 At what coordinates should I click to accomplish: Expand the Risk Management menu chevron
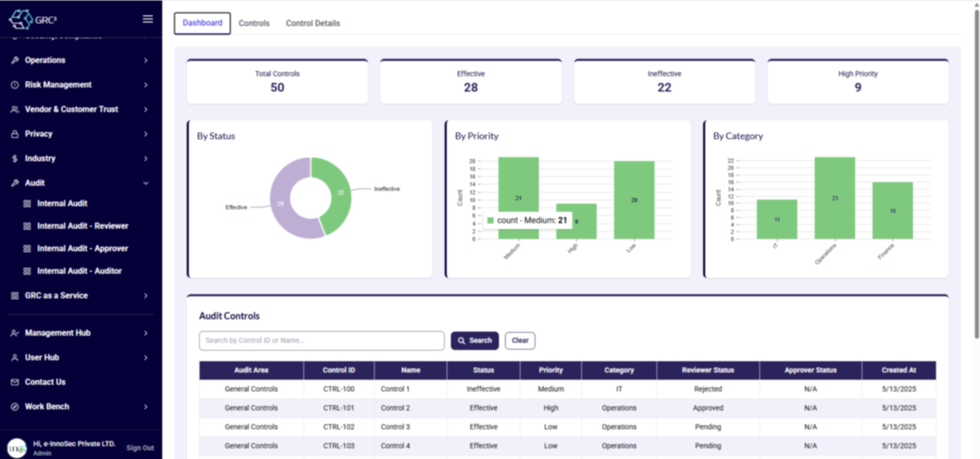coord(146,85)
